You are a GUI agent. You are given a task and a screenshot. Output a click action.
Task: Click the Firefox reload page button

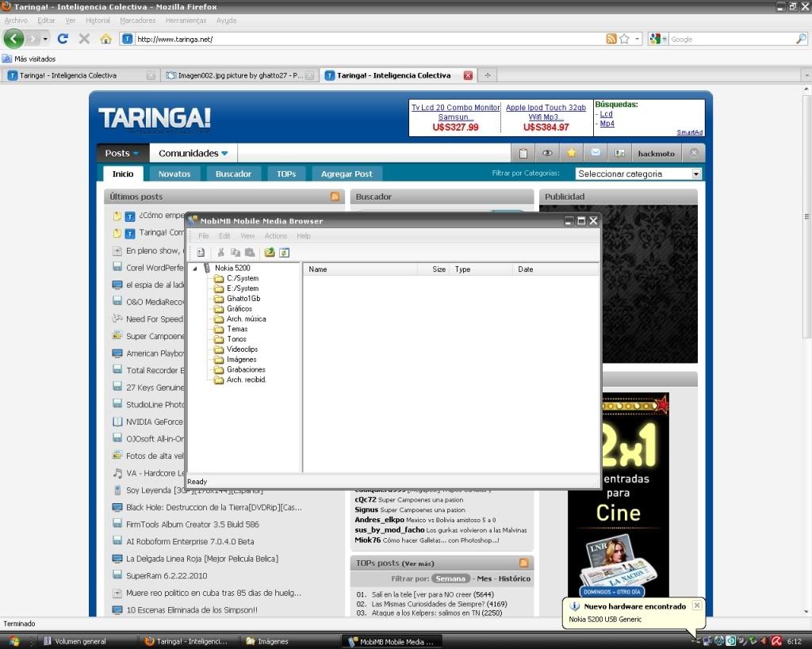point(63,39)
